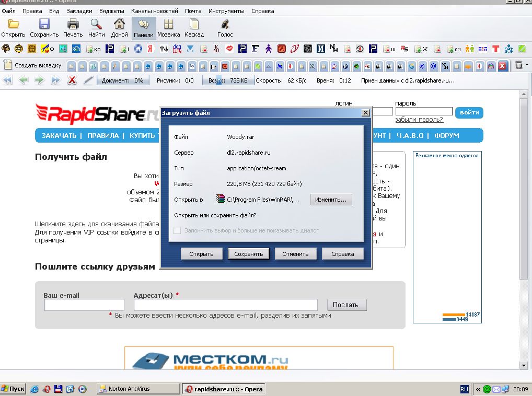This screenshot has height=396, width=532.
Task: Click the rewind navigation arrow icon
Action: 7,80
